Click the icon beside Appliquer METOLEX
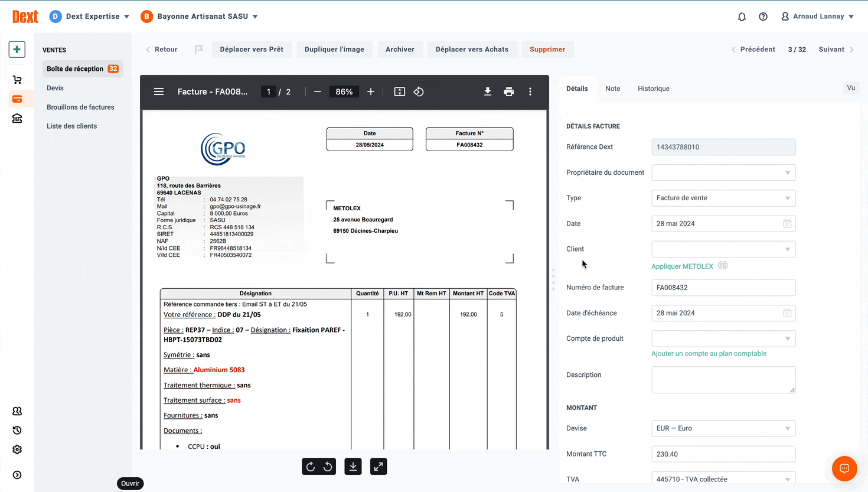Viewport: 868px width, 492px height. coord(723,266)
